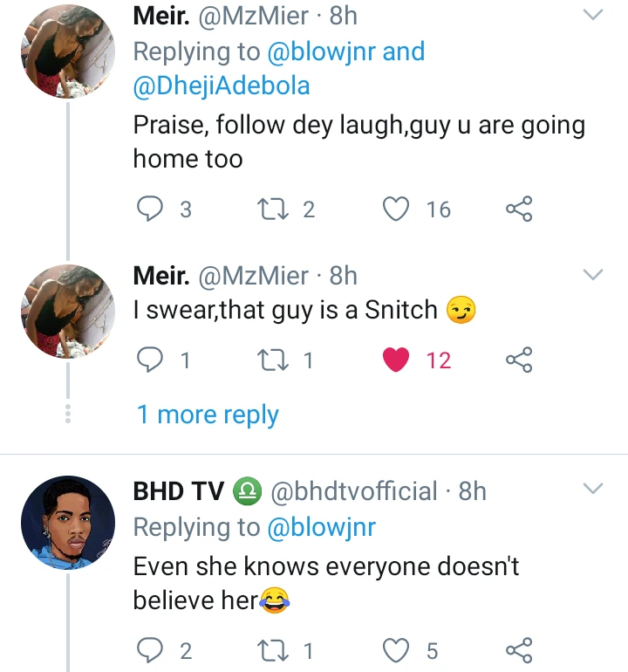Open options chevron on the Snitch tweet

(x=592, y=276)
